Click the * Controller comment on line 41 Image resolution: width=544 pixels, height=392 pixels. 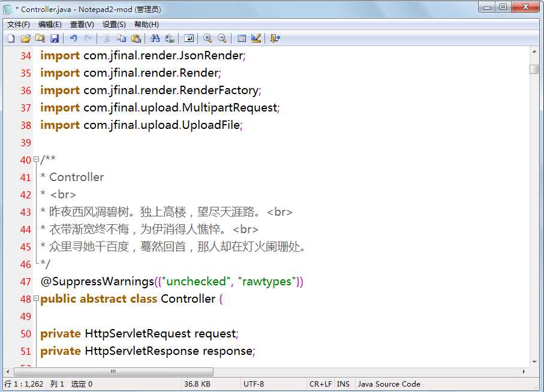(72, 177)
